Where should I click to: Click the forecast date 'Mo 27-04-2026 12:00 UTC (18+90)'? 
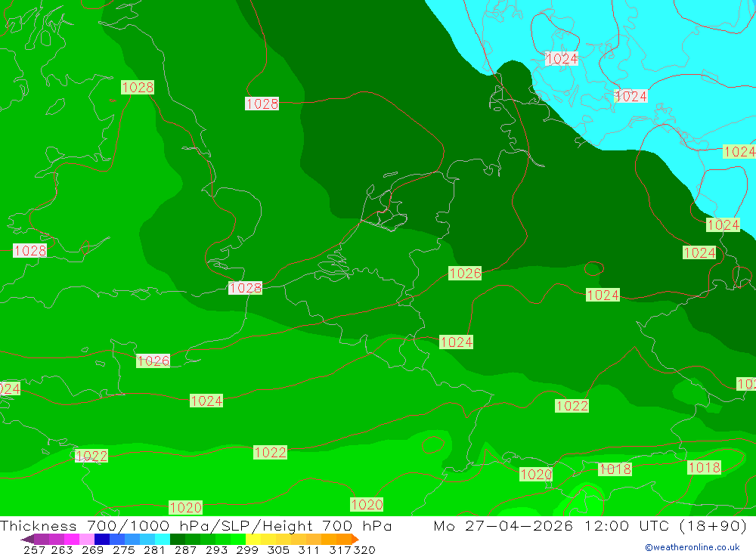coord(590,525)
